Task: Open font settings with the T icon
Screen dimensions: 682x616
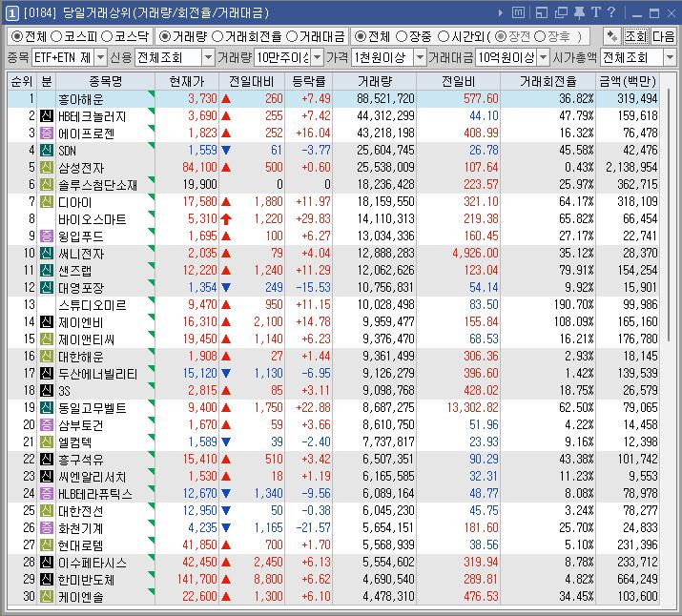Action: tap(596, 12)
